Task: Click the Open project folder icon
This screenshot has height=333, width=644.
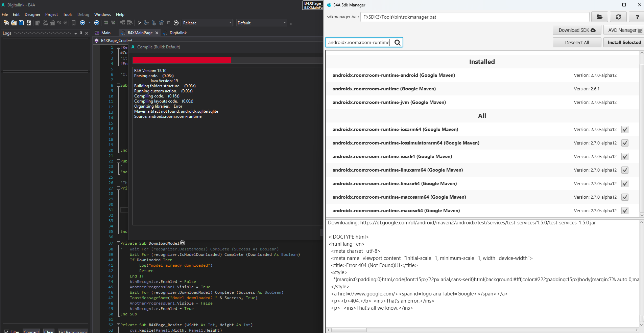Action: click(x=14, y=23)
